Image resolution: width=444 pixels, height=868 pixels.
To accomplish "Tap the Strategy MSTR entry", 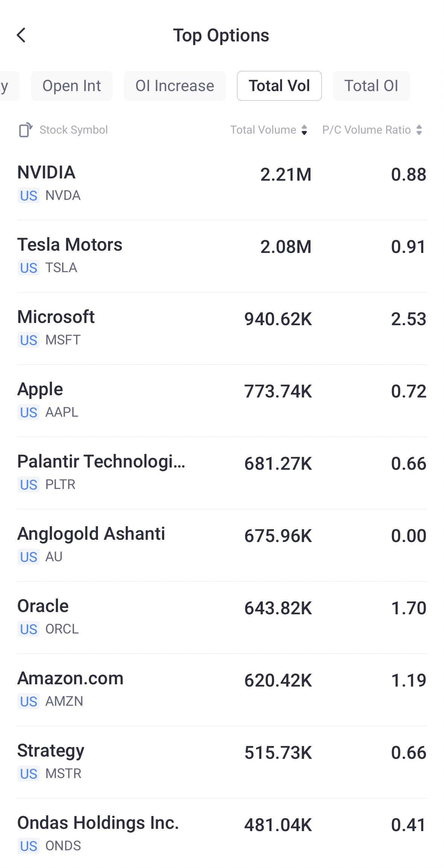I will (x=222, y=761).
